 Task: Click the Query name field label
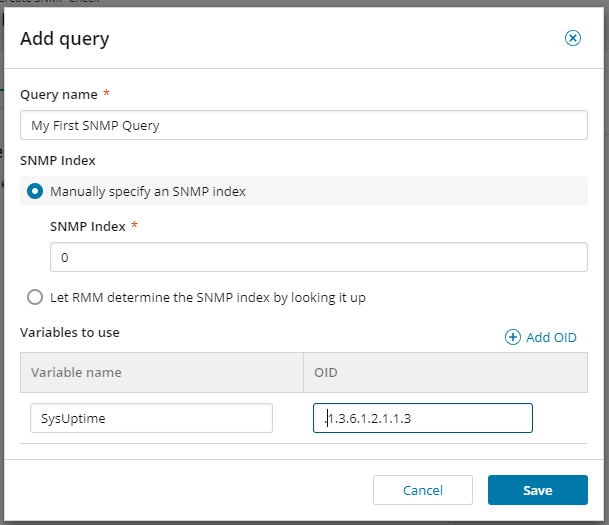[59, 94]
